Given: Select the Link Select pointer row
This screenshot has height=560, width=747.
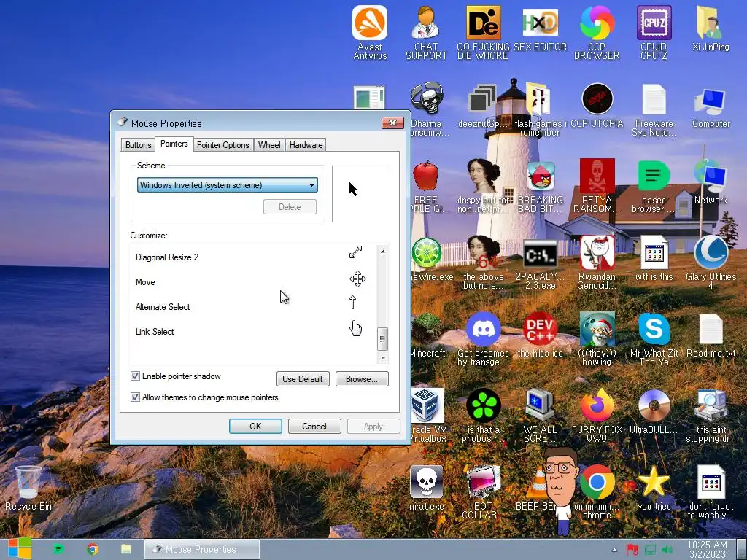Looking at the screenshot, I should click(253, 332).
